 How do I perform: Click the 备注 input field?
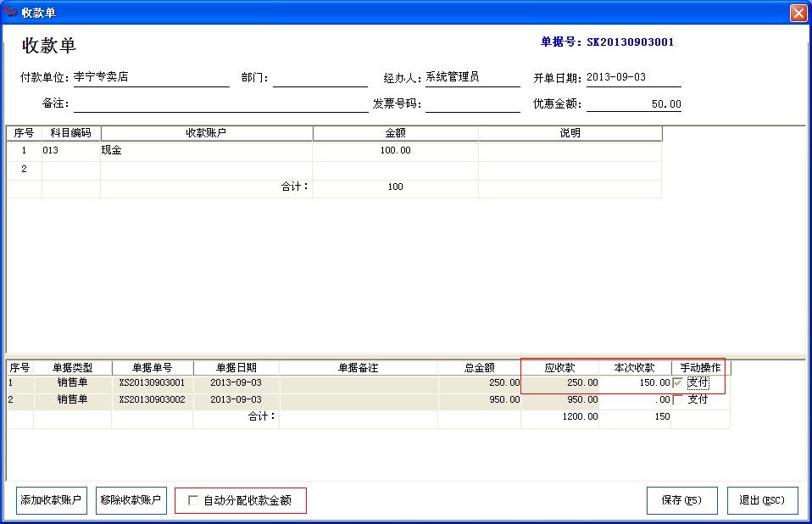tap(221, 103)
